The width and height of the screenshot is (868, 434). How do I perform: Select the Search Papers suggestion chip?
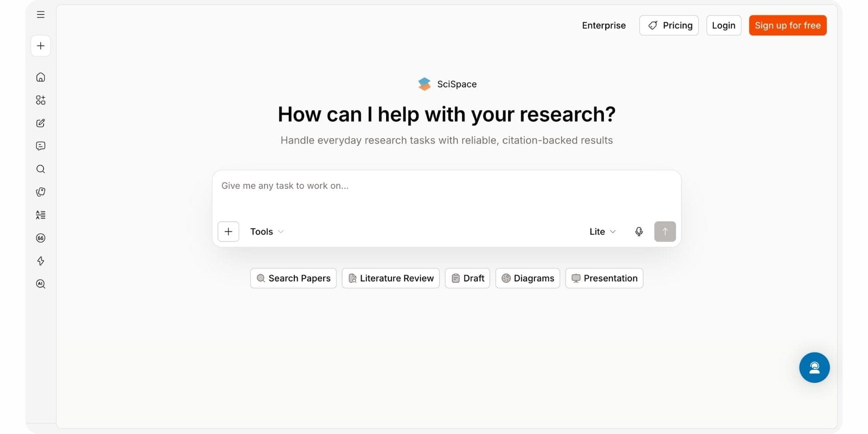pyautogui.click(x=293, y=278)
